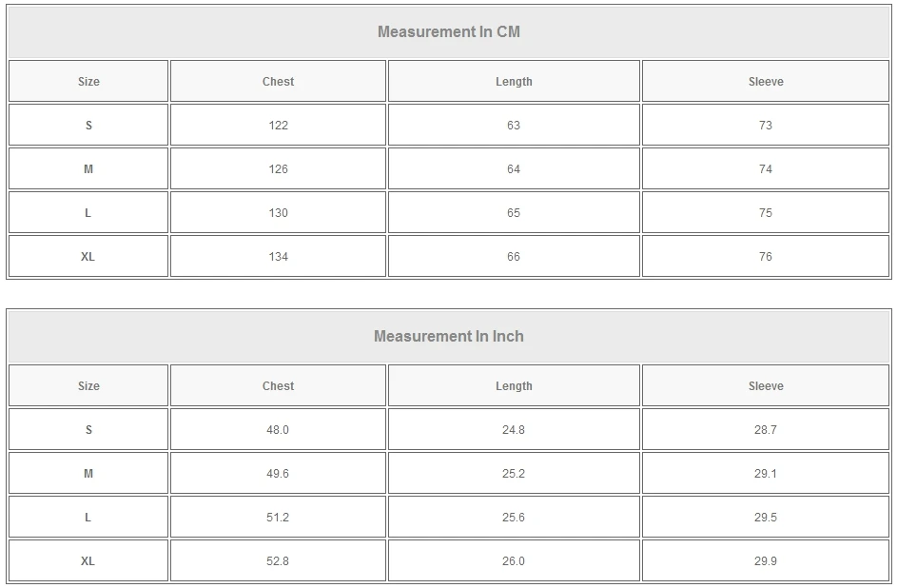Image resolution: width=897 pixels, height=588 pixels.
Task: Click size XL row label in Inch table
Action: coord(88,561)
